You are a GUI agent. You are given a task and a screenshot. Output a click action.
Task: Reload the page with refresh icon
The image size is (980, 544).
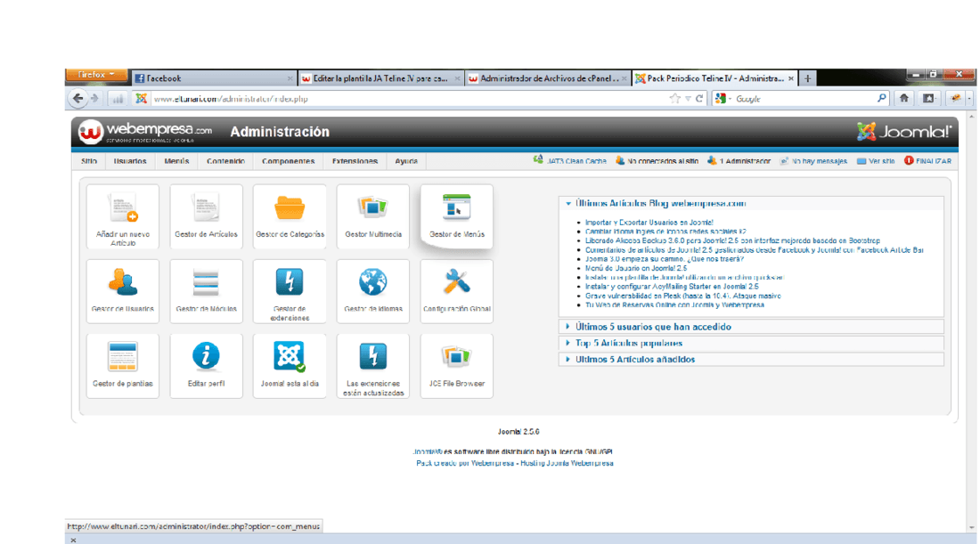(x=699, y=99)
